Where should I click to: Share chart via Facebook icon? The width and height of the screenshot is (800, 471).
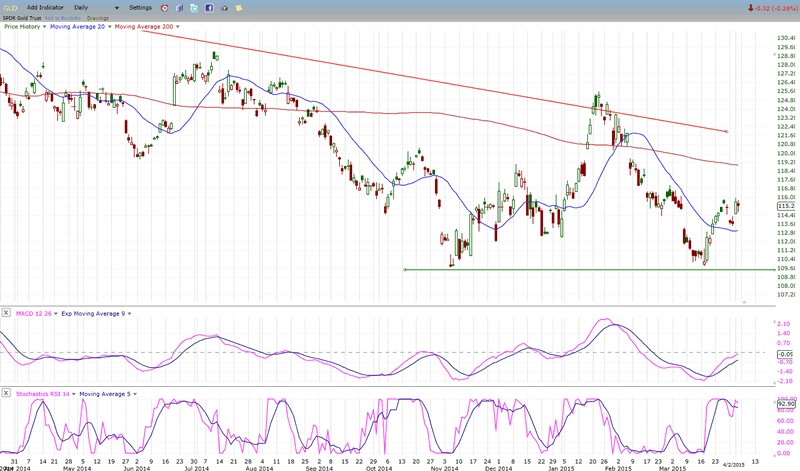click(209, 7)
